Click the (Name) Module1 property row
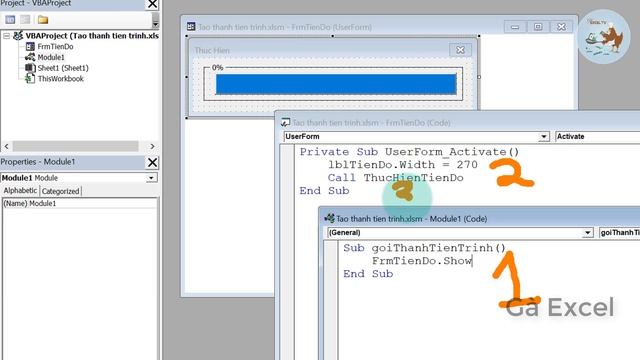This screenshot has width=640, height=360. tap(80, 203)
